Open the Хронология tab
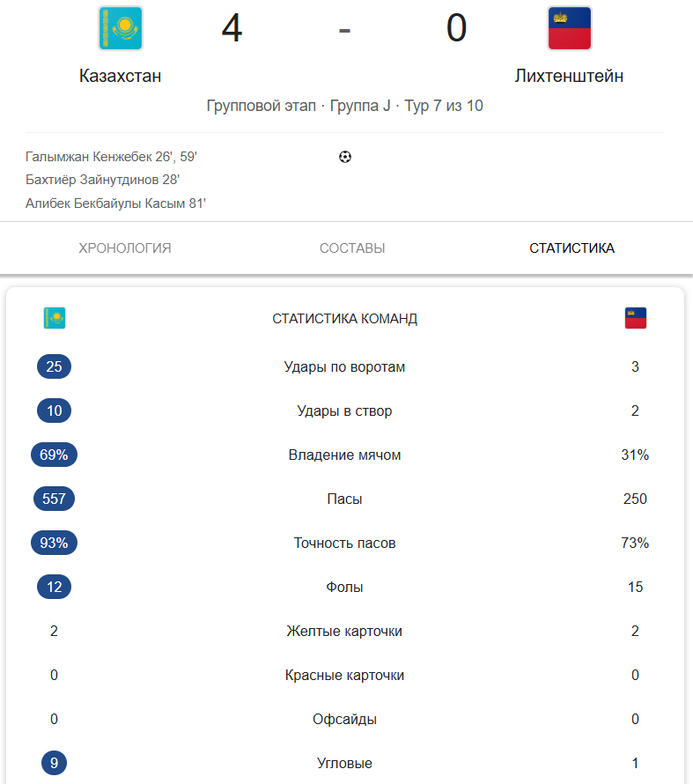 (125, 248)
